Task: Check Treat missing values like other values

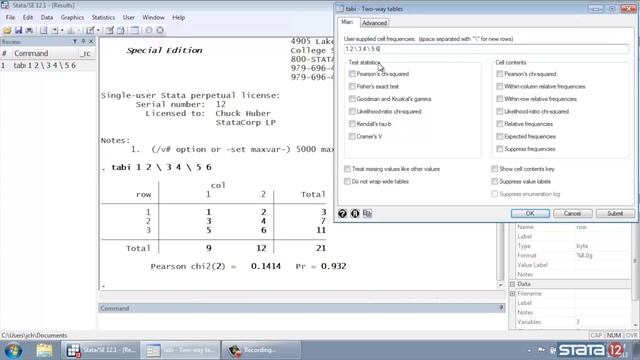Action: click(x=347, y=169)
